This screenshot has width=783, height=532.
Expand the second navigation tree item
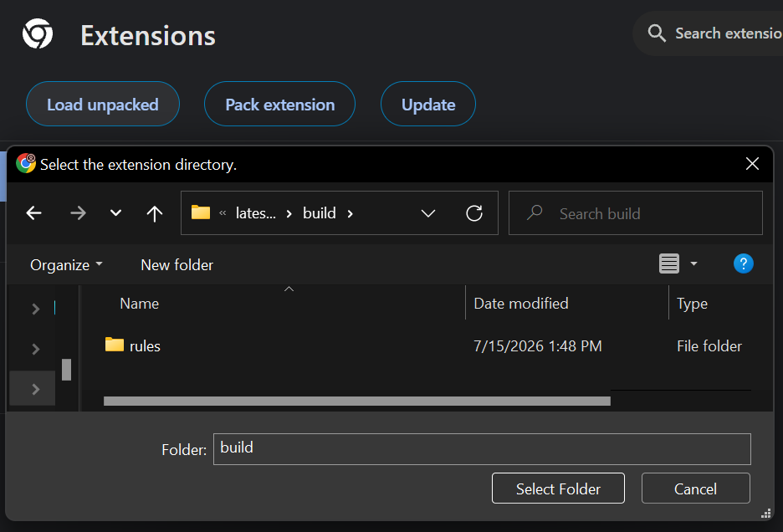[x=35, y=349]
